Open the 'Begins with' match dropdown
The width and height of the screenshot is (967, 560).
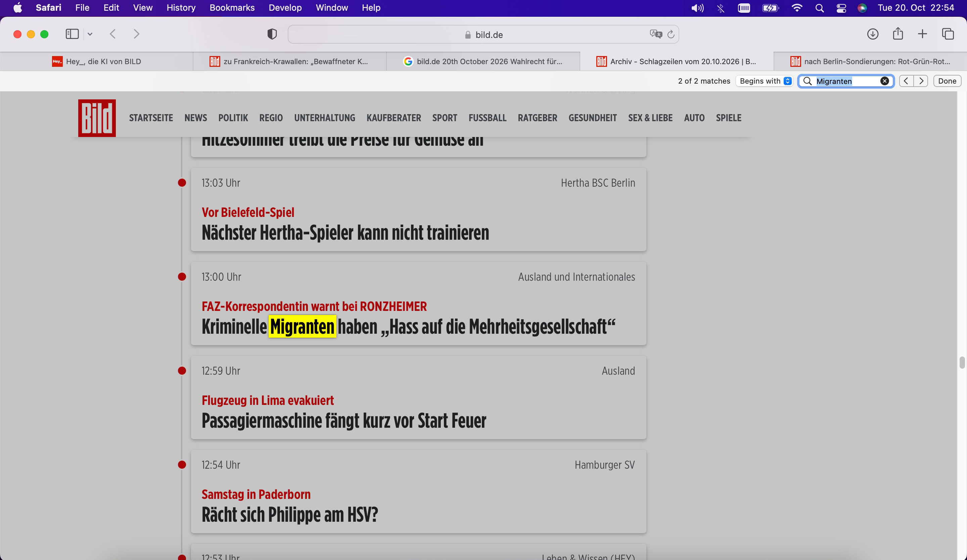coord(765,81)
